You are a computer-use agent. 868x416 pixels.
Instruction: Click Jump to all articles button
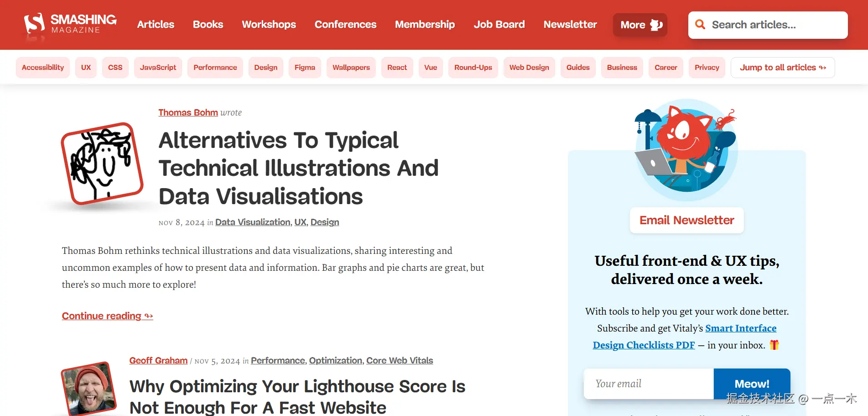783,68
